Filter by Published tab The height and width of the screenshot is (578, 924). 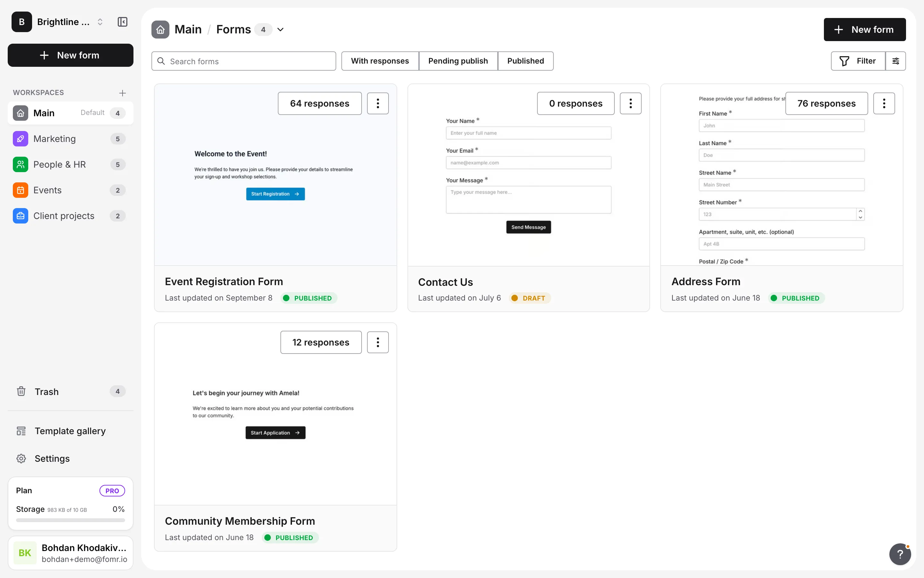point(526,61)
